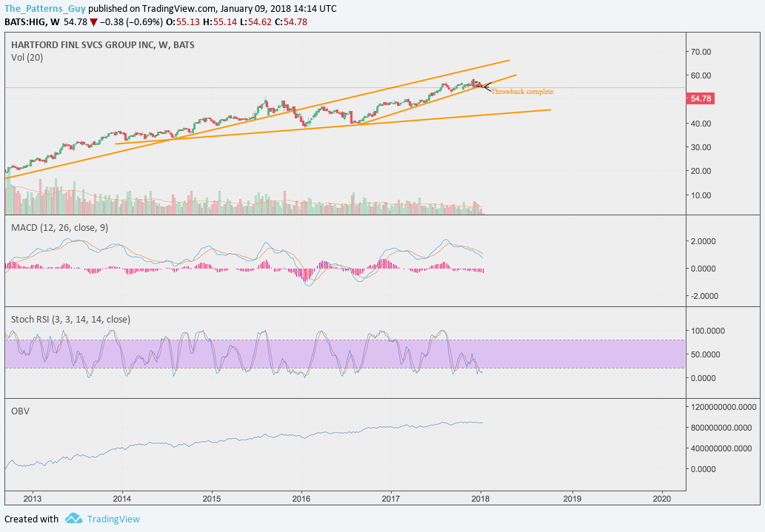The height and width of the screenshot is (532, 765).
Task: Click the MACD (12, 26, close, 9) label
Action: 59,228
